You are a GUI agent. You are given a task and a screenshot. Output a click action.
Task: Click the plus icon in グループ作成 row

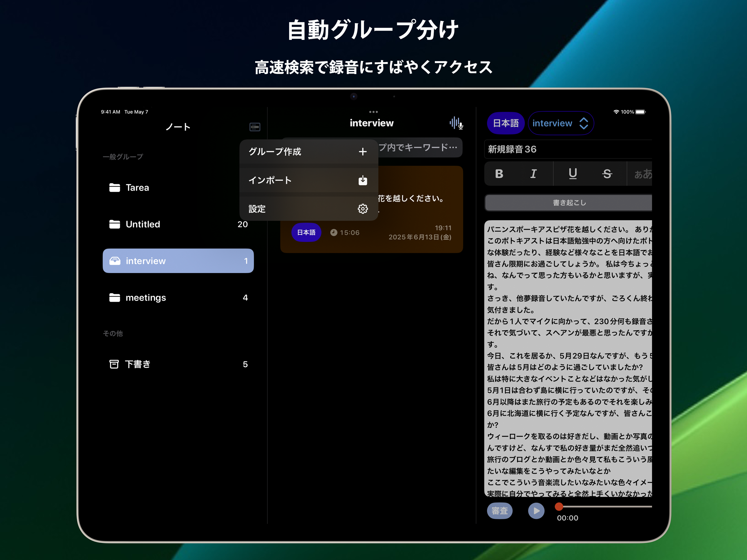[x=363, y=152]
